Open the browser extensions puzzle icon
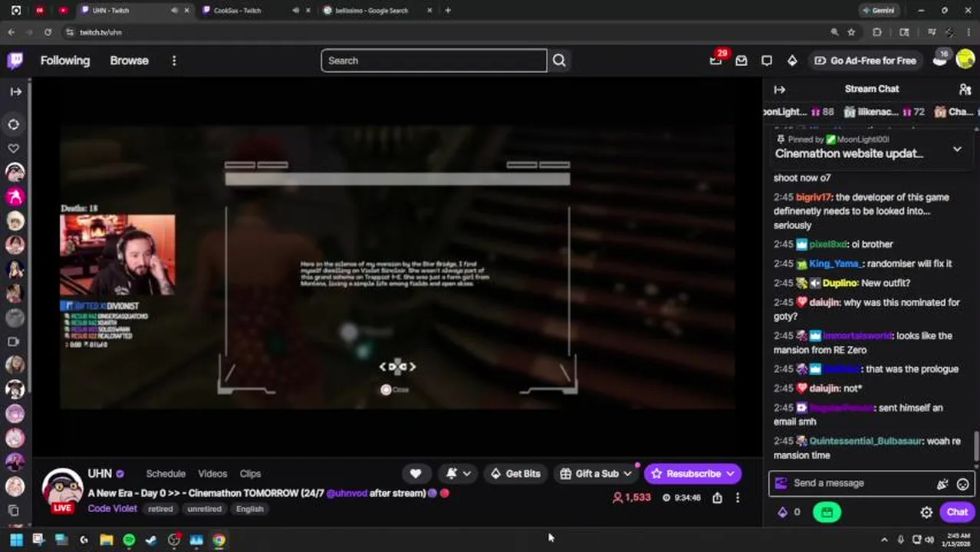 click(877, 32)
